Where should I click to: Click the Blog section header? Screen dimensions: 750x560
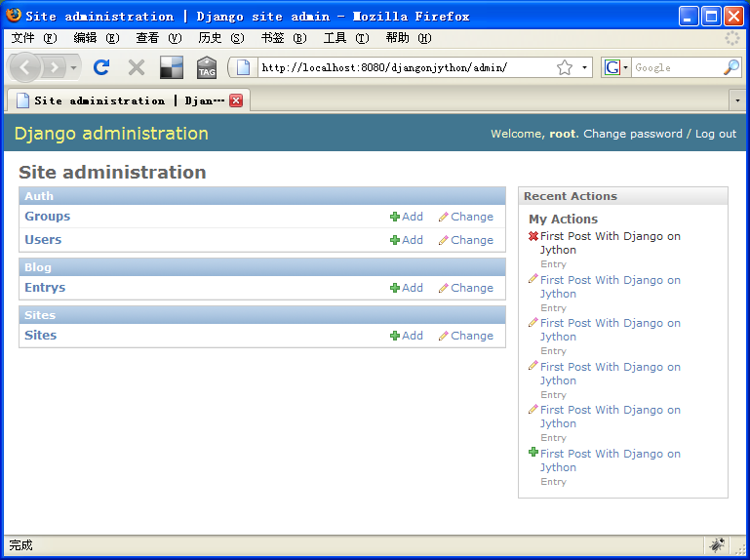[x=262, y=267]
